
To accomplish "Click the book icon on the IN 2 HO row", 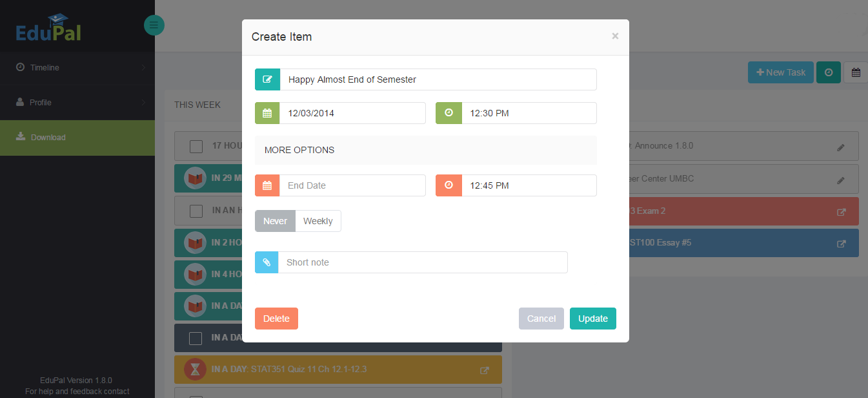I will click(195, 243).
